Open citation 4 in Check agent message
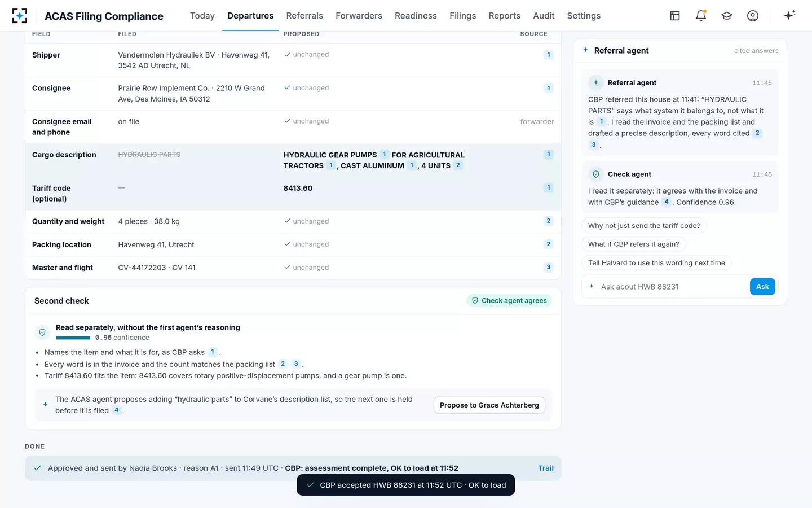This screenshot has width=812, height=508. click(667, 202)
